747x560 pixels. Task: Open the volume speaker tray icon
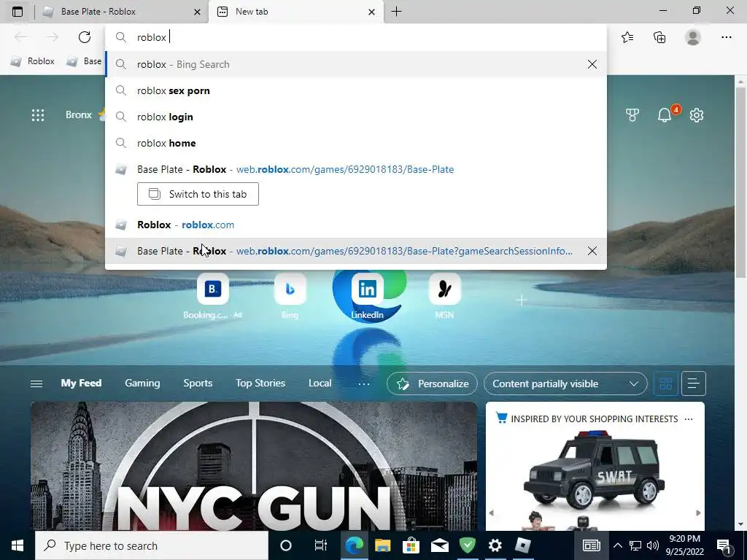coord(653,545)
